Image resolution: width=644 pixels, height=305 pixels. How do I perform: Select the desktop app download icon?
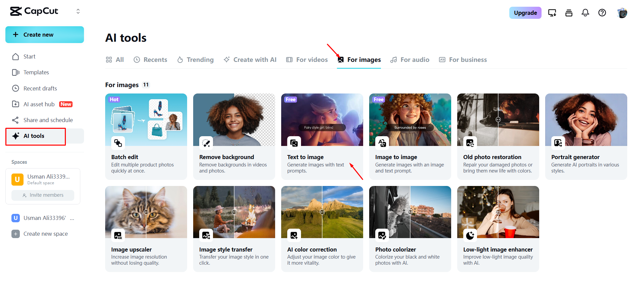coord(552,13)
